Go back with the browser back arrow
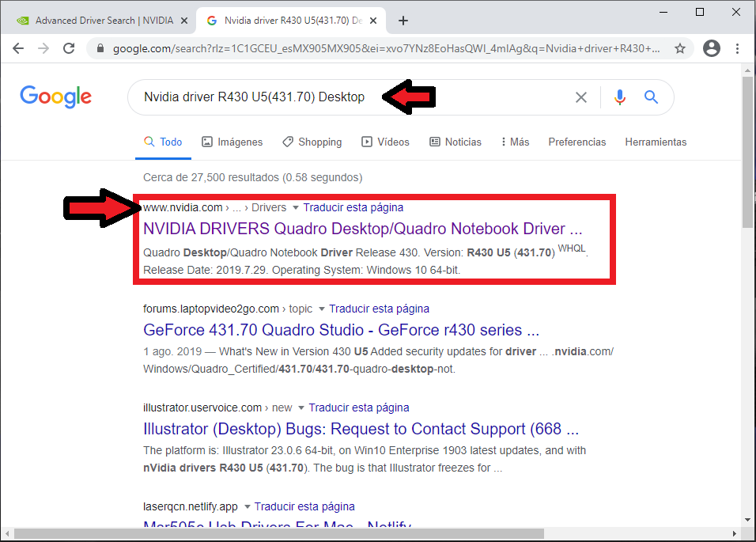The width and height of the screenshot is (756, 542). 18,48
